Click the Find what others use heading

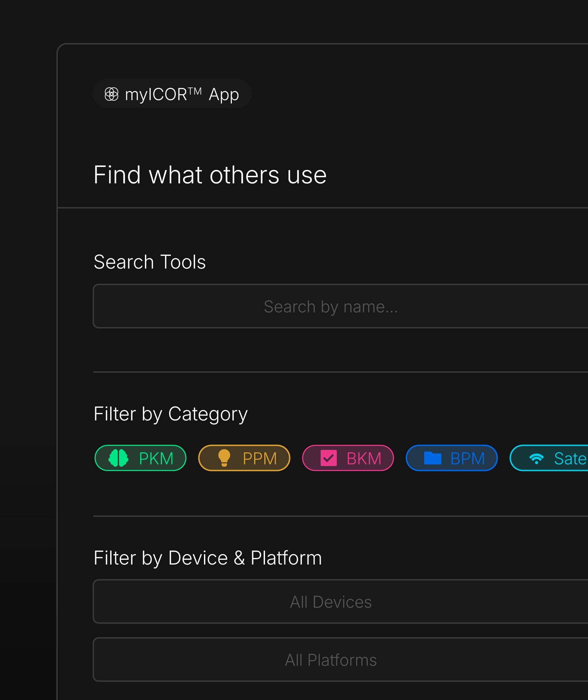tap(210, 175)
